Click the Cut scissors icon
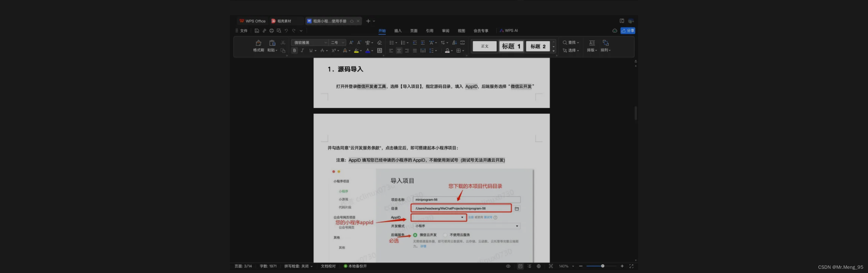The height and width of the screenshot is (273, 868). pyautogui.click(x=283, y=43)
